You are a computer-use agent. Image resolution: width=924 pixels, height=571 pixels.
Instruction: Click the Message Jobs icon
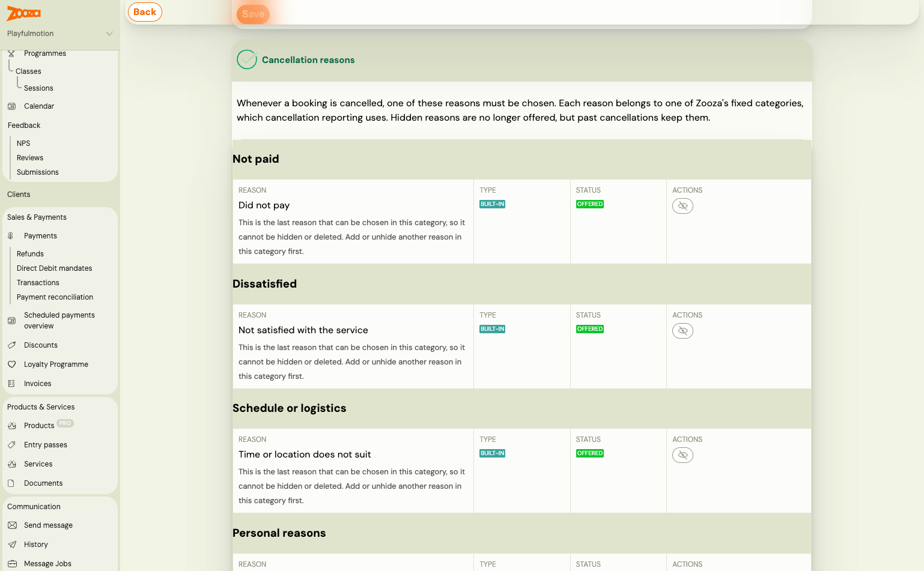click(12, 564)
